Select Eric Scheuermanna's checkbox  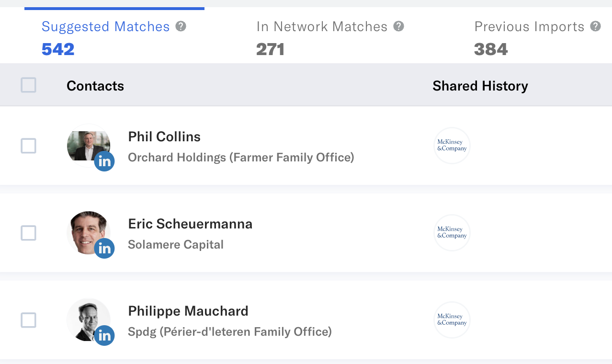(x=29, y=233)
